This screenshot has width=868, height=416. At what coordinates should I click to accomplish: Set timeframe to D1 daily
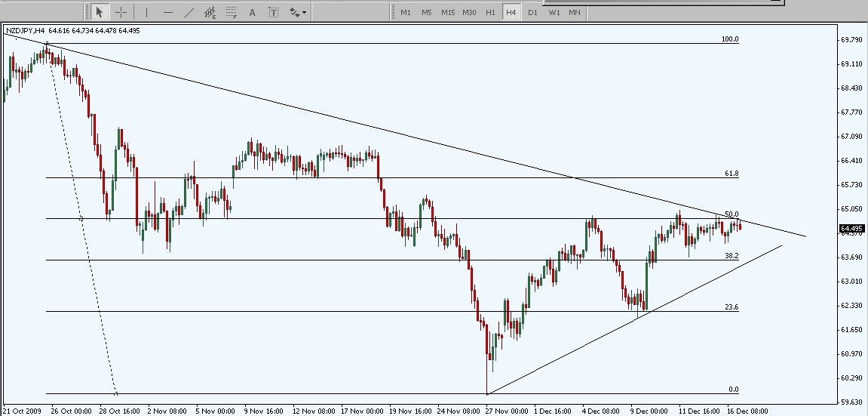(x=532, y=12)
